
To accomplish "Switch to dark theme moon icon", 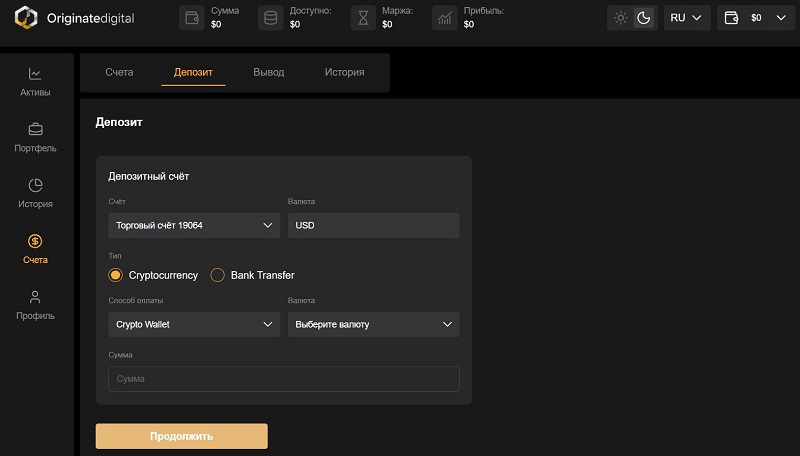I will 644,18.
